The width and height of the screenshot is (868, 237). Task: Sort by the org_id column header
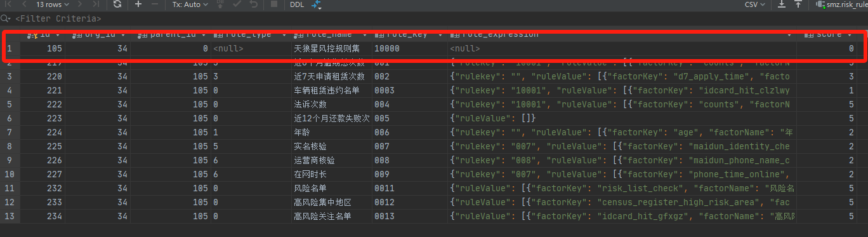coord(97,35)
